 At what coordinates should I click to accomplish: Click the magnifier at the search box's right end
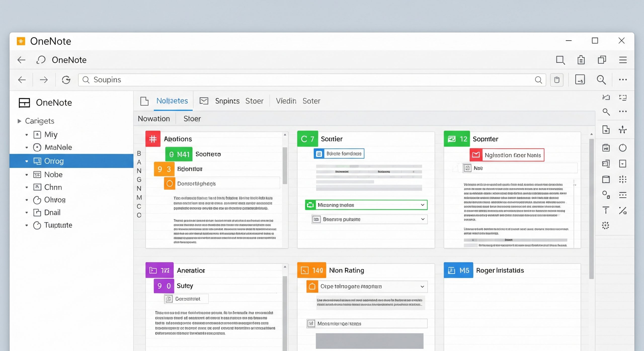click(x=538, y=80)
